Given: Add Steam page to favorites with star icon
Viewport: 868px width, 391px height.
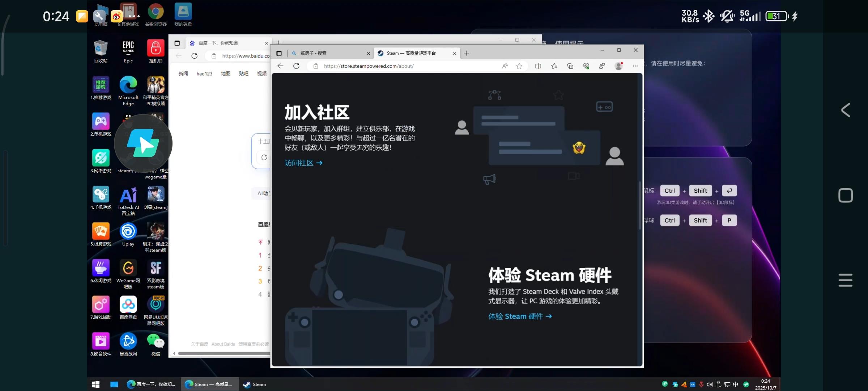Looking at the screenshot, I should [x=519, y=66].
